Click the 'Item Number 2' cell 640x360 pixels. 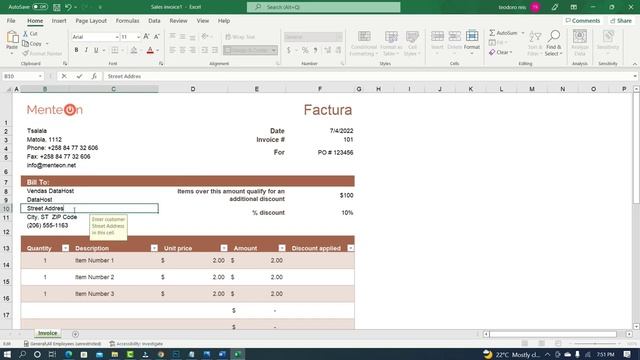tap(95, 277)
